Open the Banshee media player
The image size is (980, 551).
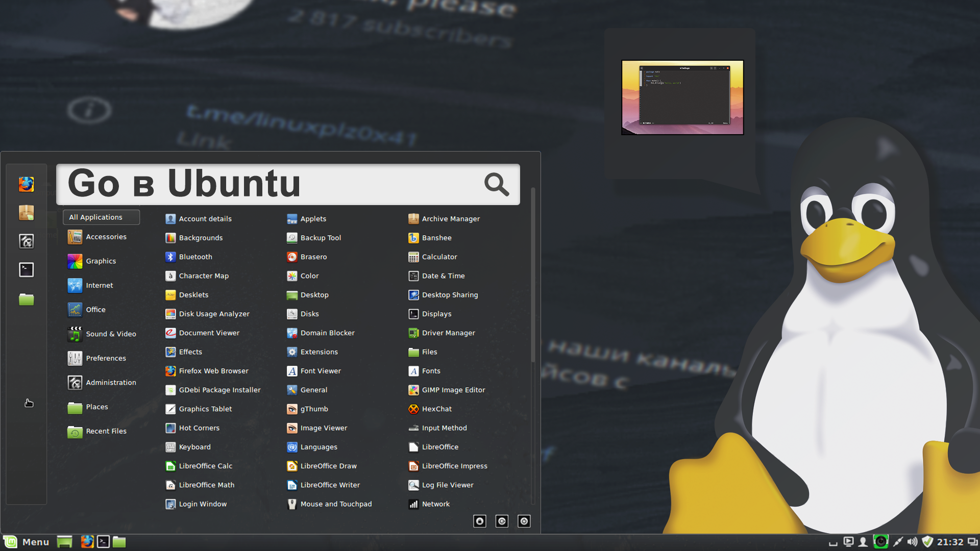coord(436,238)
